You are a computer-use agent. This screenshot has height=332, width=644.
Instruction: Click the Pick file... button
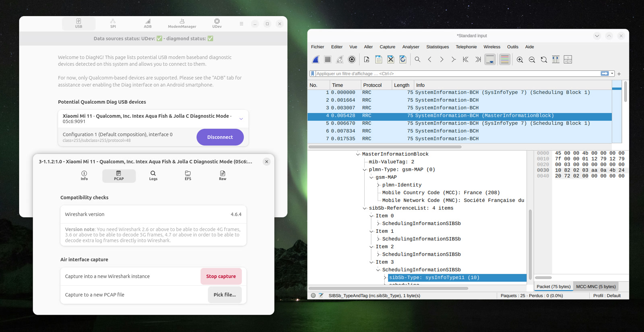point(225,295)
